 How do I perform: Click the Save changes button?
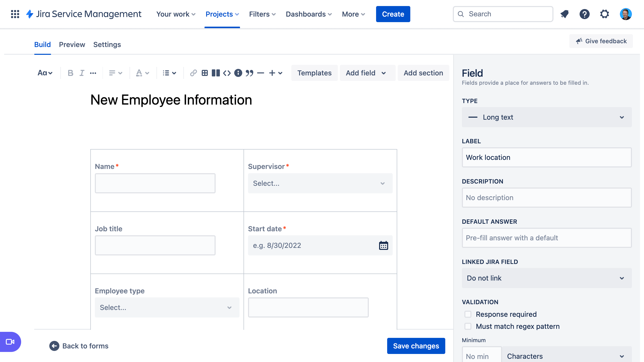[416, 346]
